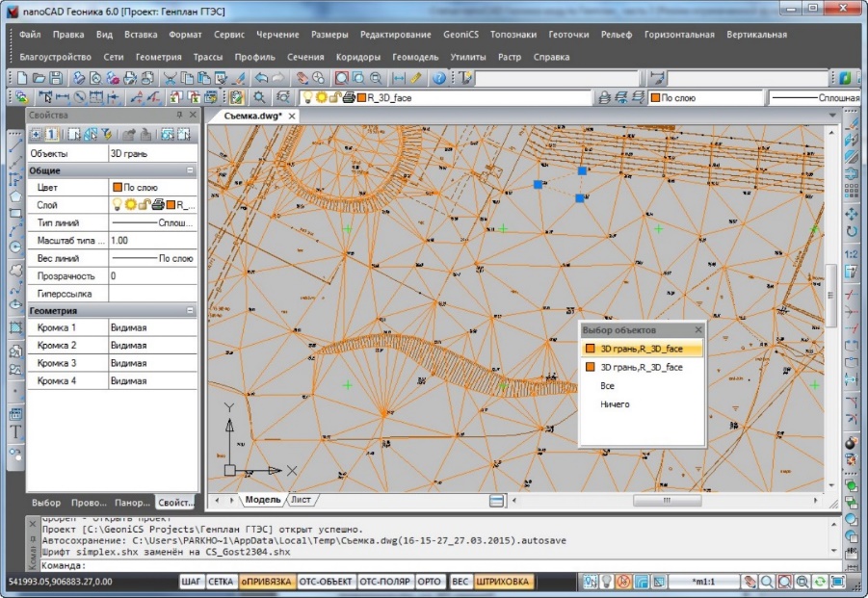The height and width of the screenshot is (598, 868).
Task: Toggle ОРТО orthogonal mode
Action: click(429, 582)
